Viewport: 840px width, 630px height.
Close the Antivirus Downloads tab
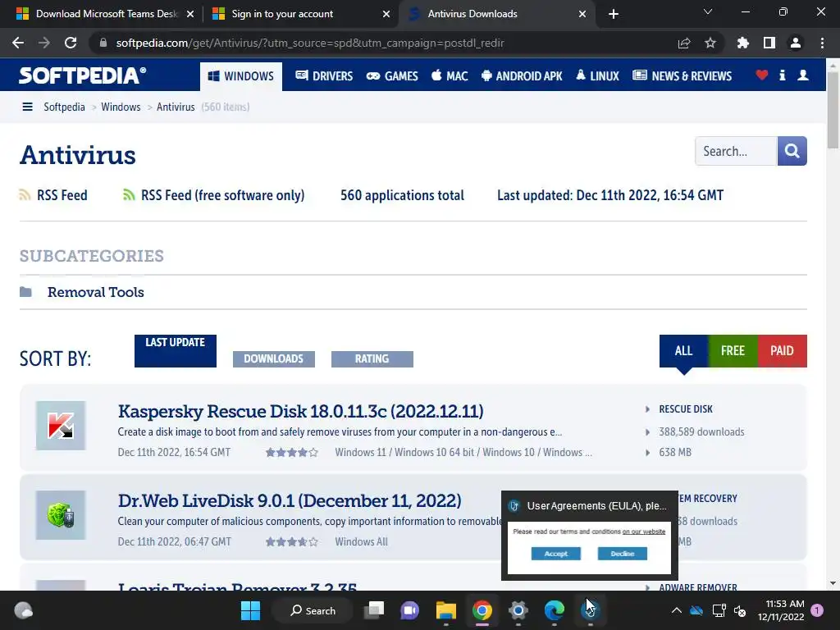coord(582,14)
